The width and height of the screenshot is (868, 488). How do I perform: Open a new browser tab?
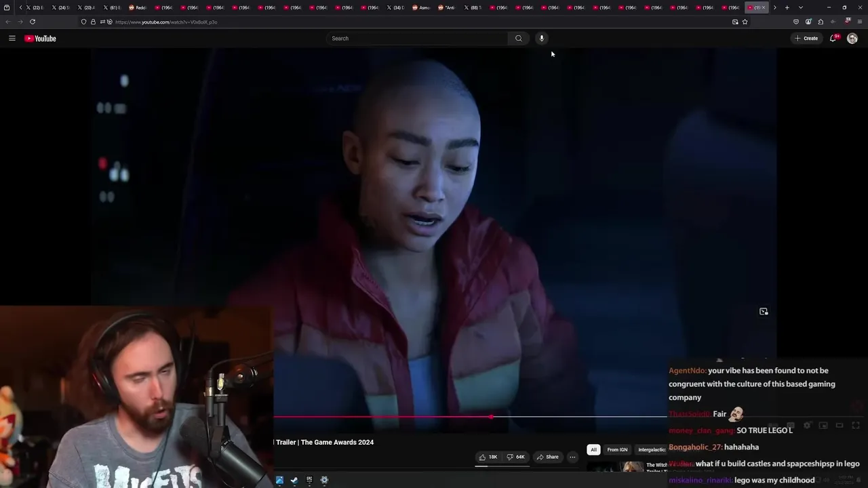click(x=787, y=7)
